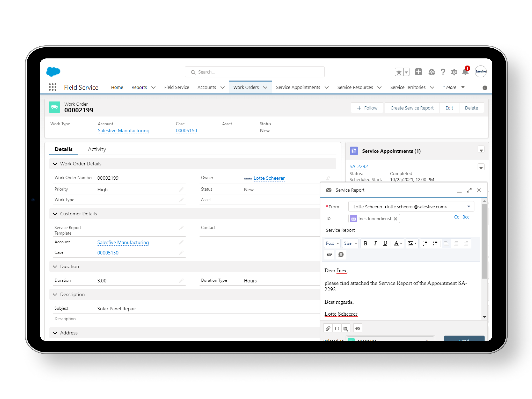The image size is (532, 399).
Task: Open the SA-2292 appointment link
Action: coord(358,166)
